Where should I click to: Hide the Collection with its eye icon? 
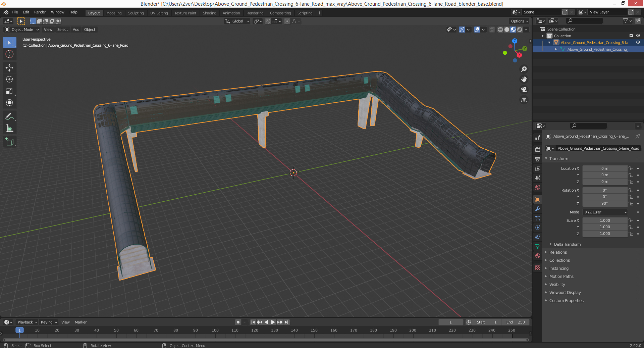(x=638, y=36)
